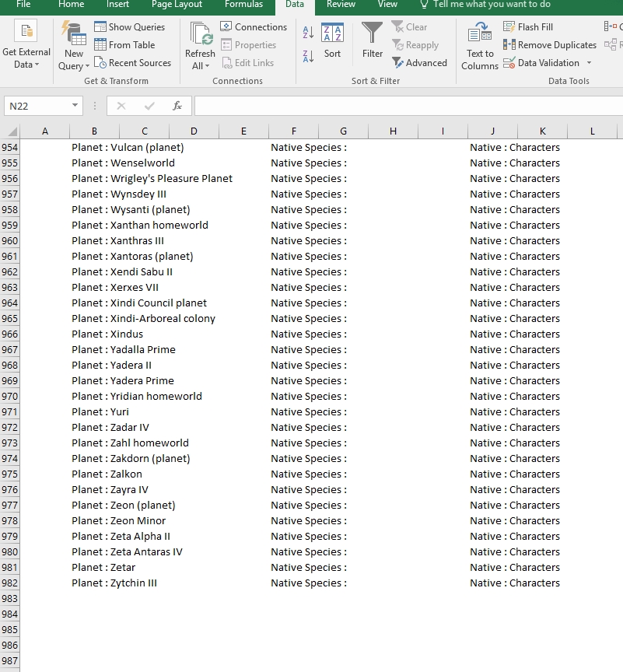Screen dimensions: 623x672
Task: Click the lightbulb Tell me icon
Action: click(x=424, y=5)
